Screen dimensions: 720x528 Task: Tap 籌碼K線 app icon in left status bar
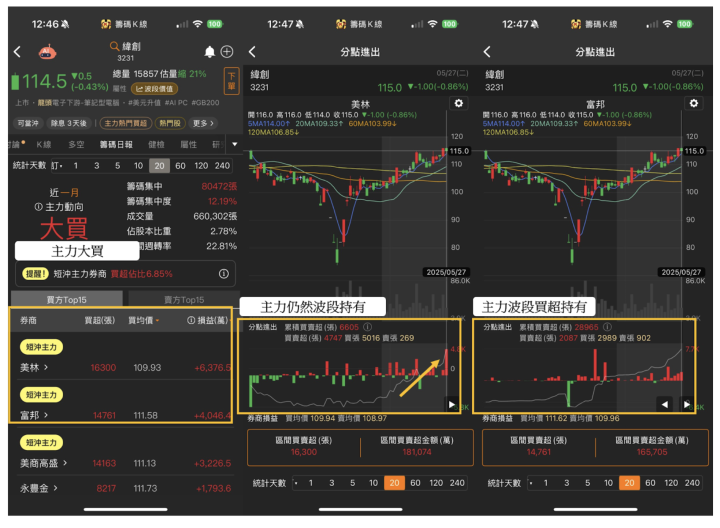pos(106,24)
